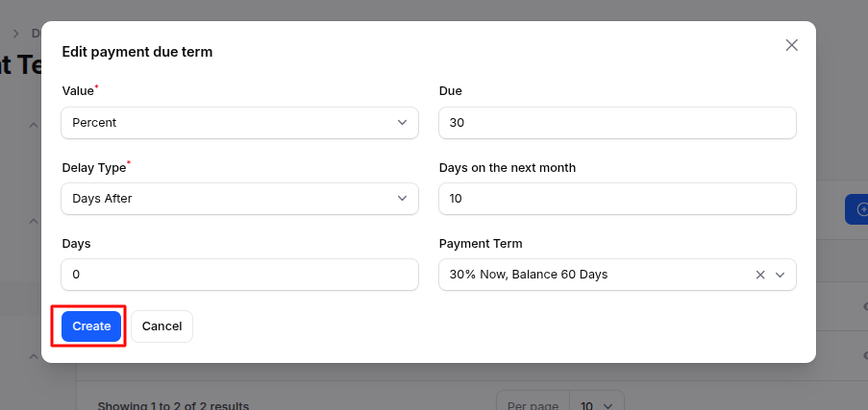Cancel editing the payment due term
This screenshot has height=410, width=868.
(161, 326)
